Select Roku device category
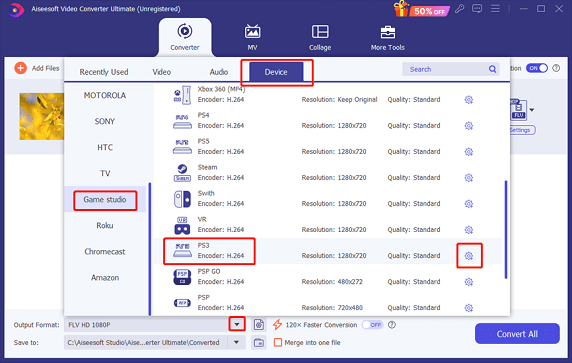The width and height of the screenshot is (572, 363). pos(105,225)
